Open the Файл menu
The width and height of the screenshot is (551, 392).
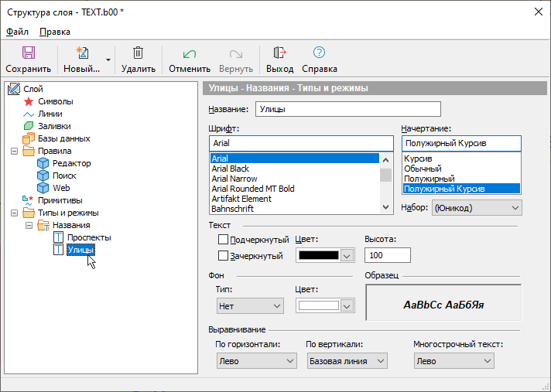coord(17,32)
